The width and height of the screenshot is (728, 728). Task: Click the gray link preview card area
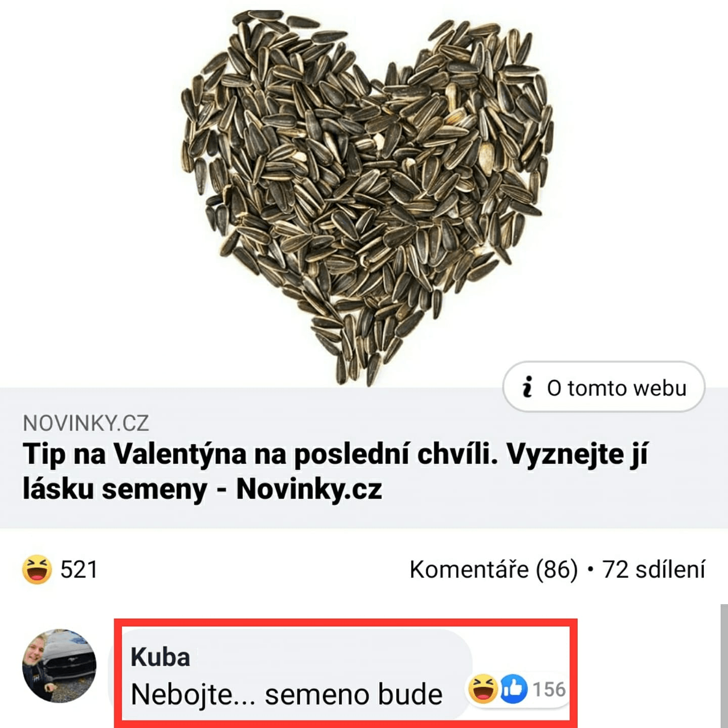(364, 458)
